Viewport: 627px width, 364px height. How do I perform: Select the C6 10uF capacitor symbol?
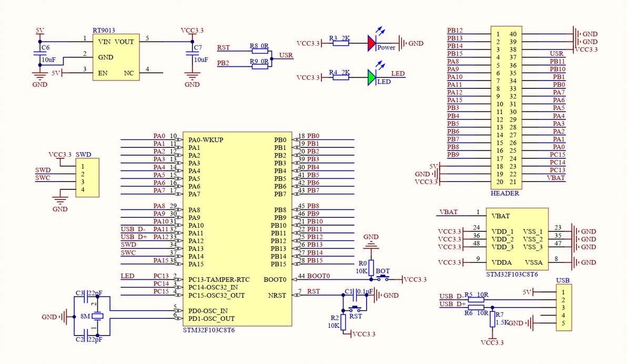pyautogui.click(x=40, y=53)
